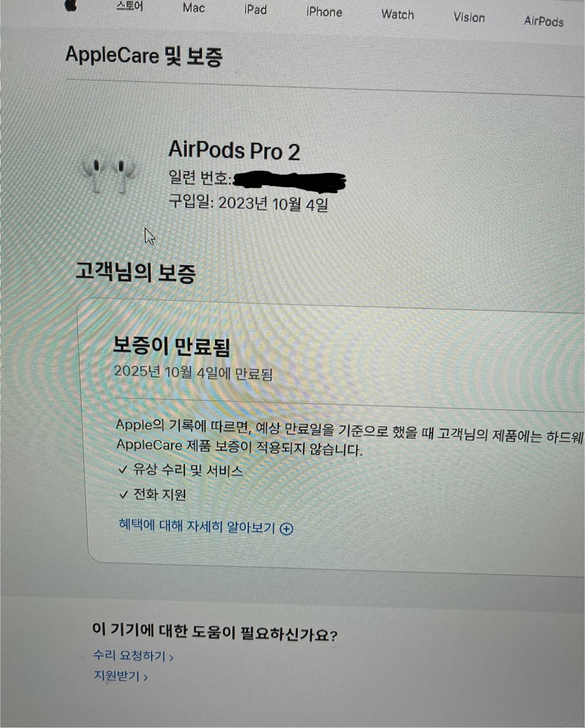Open the Mac menu item

coord(193,8)
